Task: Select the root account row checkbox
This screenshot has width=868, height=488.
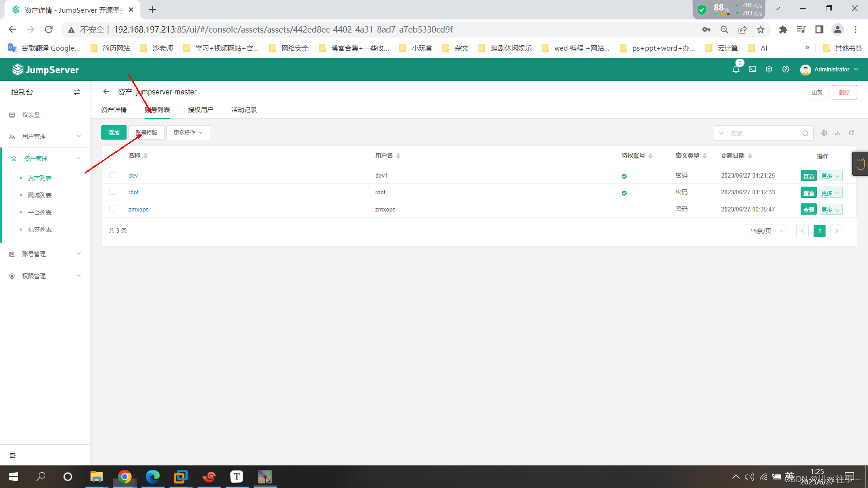Action: [x=113, y=192]
